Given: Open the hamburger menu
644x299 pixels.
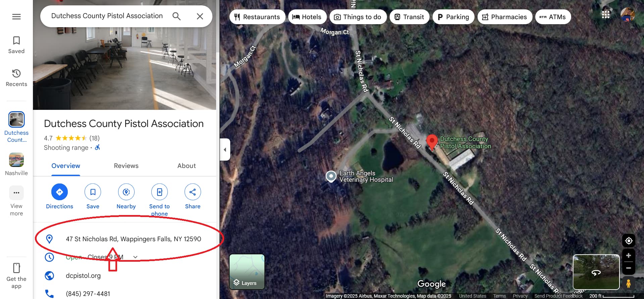Looking at the screenshot, I should [16, 16].
